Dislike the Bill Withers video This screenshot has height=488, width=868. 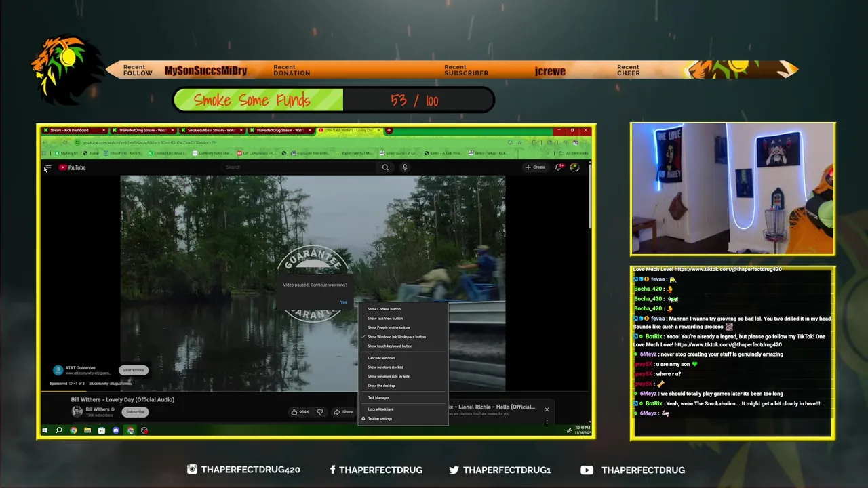point(320,412)
